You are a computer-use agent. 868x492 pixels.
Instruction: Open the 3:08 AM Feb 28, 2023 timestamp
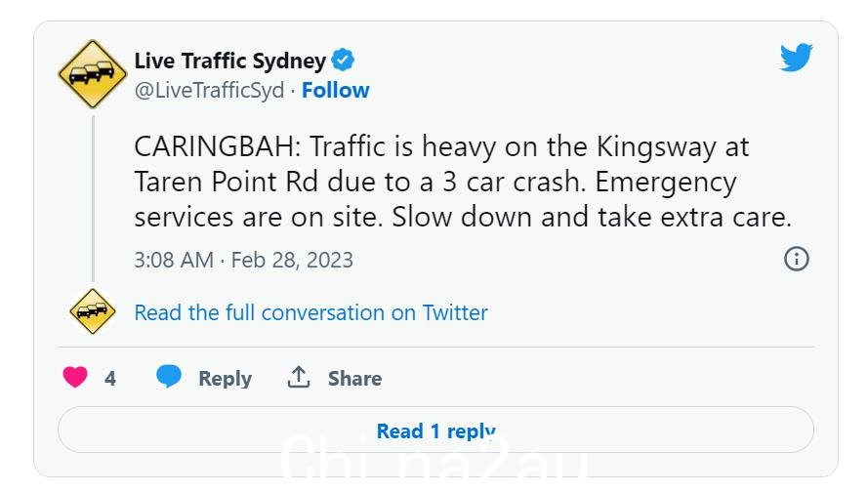pos(243,260)
